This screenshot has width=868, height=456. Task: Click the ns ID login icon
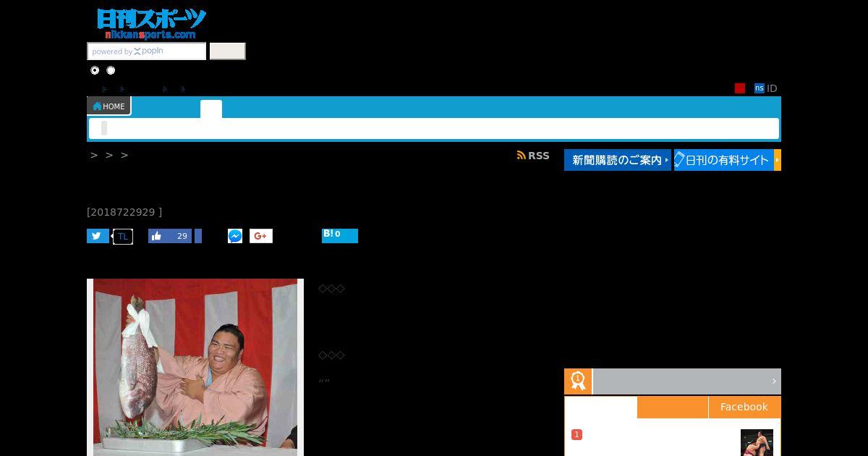[x=759, y=88]
